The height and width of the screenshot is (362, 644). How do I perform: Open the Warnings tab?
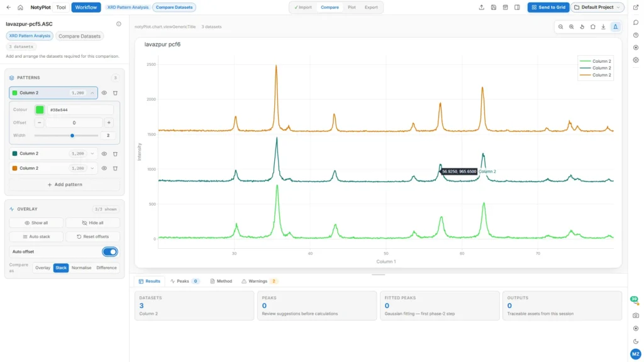[x=258, y=281]
